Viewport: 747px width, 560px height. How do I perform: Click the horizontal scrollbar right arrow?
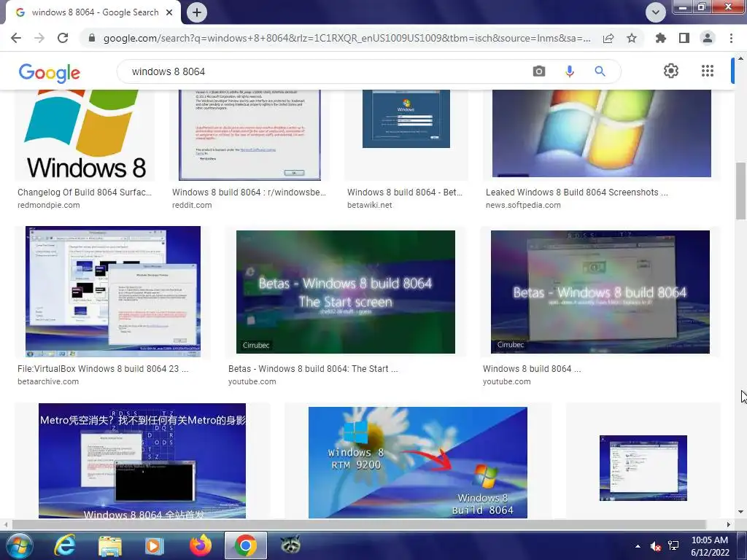click(x=729, y=524)
